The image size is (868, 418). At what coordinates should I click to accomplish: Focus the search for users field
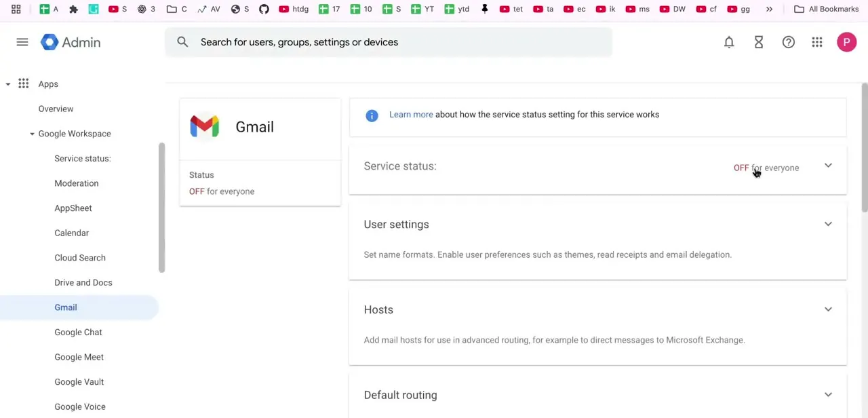pyautogui.click(x=389, y=42)
